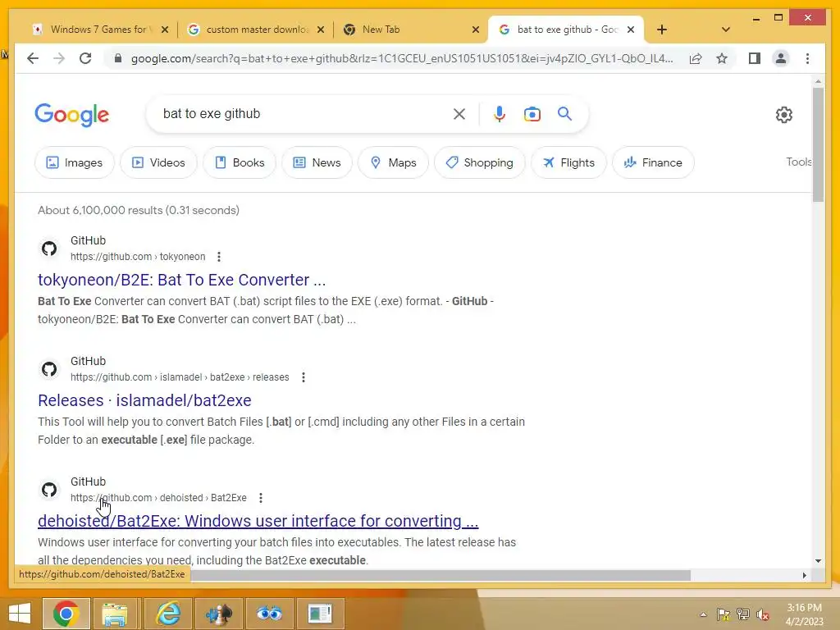The height and width of the screenshot is (630, 840).
Task: Open more options for tokyoneon result
Action: point(218,257)
